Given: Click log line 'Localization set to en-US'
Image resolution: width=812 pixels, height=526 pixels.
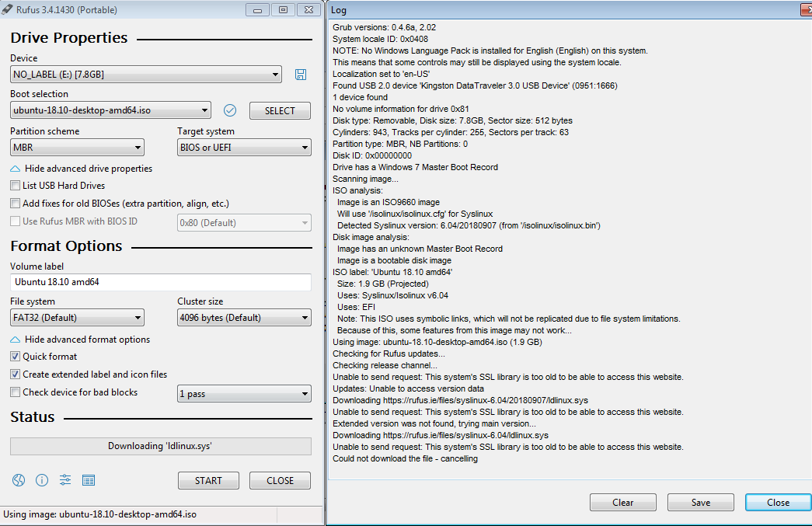Looking at the screenshot, I should (382, 74).
